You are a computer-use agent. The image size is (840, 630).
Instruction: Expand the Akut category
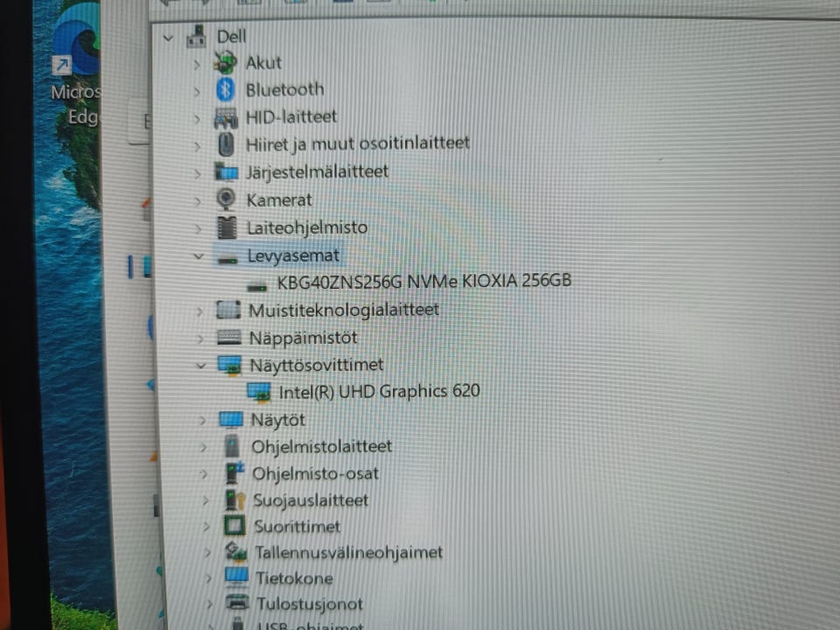click(x=196, y=64)
